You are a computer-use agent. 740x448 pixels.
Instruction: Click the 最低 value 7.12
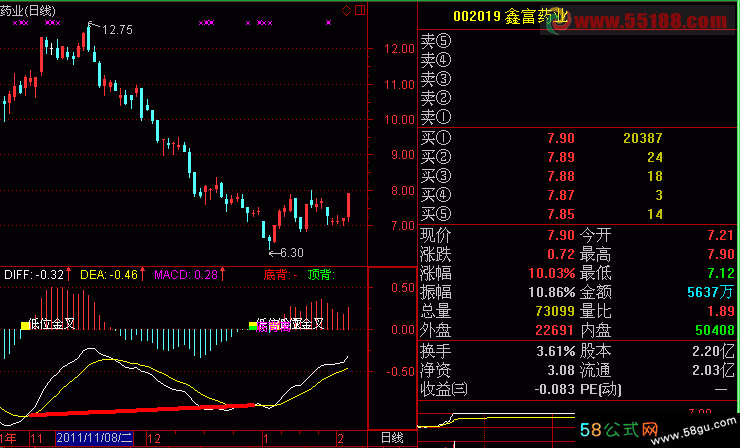(x=721, y=273)
